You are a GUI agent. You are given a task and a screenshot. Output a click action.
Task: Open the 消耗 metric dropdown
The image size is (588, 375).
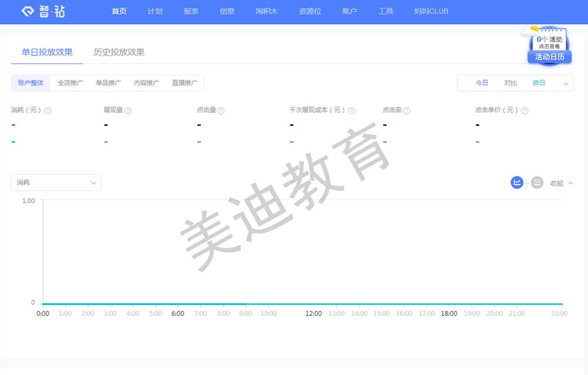pyautogui.click(x=56, y=183)
